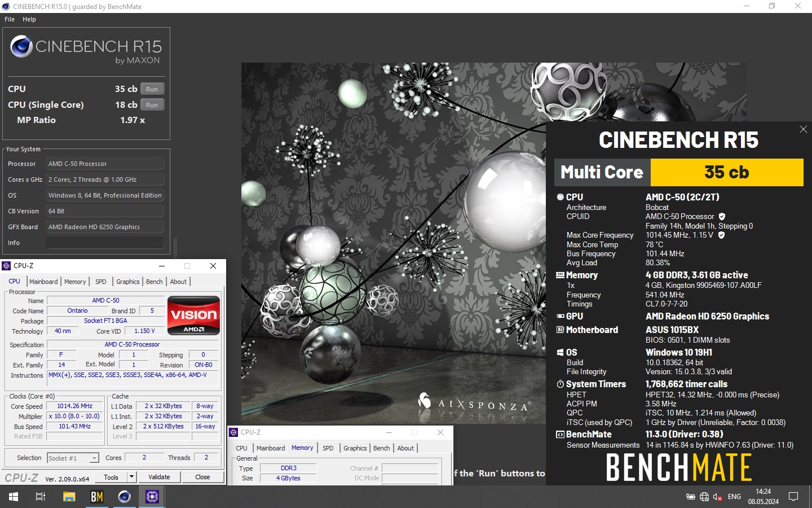Click the battery tray icon

coord(690,497)
